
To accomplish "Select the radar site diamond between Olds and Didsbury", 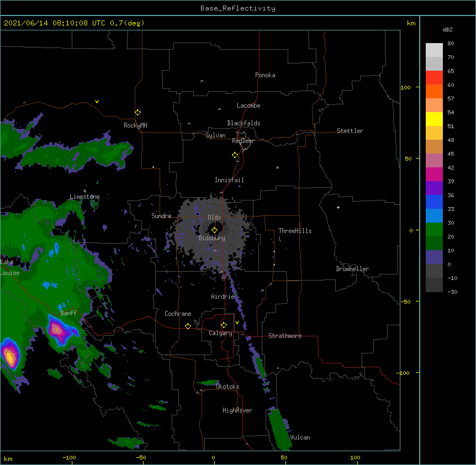I will click(x=214, y=230).
